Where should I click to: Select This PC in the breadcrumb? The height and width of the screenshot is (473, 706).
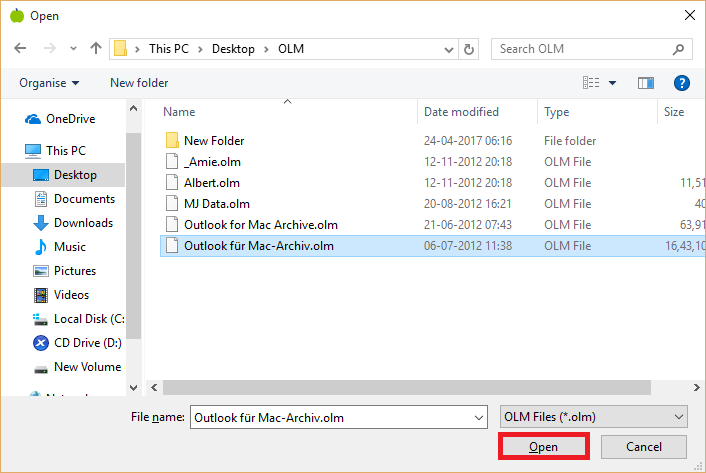[x=169, y=49]
